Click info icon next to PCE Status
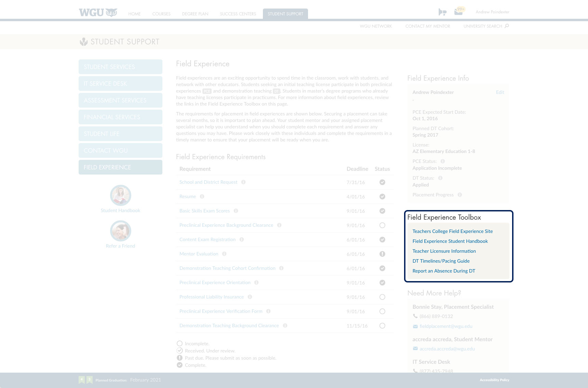The width and height of the screenshot is (588, 388). [443, 161]
